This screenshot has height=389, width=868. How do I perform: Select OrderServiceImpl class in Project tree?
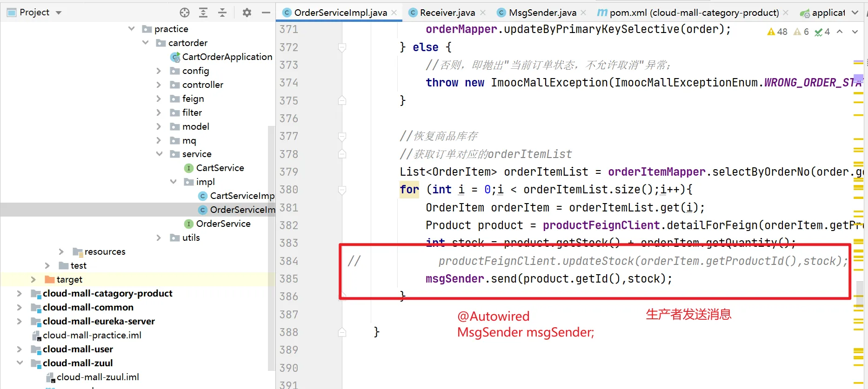237,210
